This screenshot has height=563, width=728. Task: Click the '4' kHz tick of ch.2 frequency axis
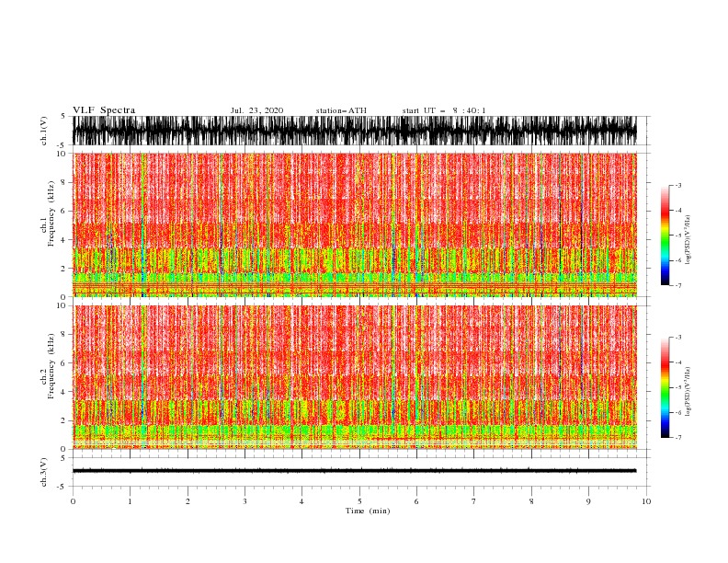pos(65,392)
